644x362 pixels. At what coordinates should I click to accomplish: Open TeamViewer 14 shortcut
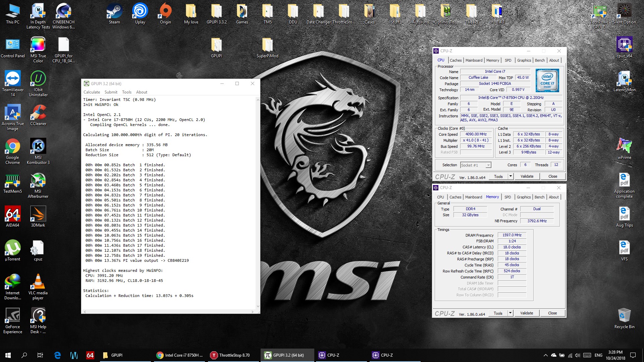point(13,83)
